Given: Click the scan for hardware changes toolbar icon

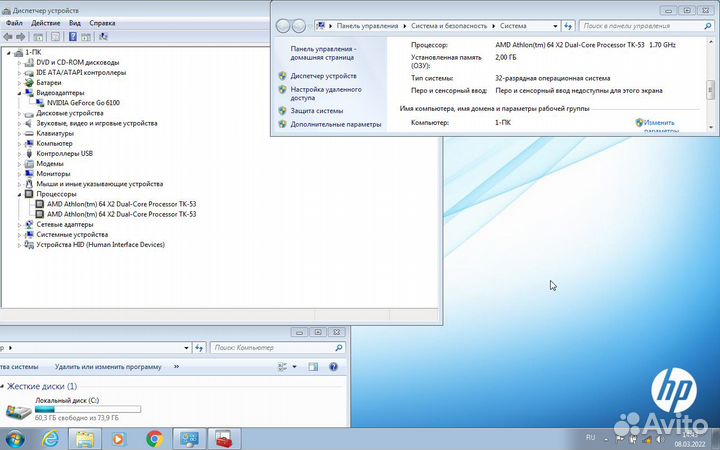Looking at the screenshot, I should [103, 36].
